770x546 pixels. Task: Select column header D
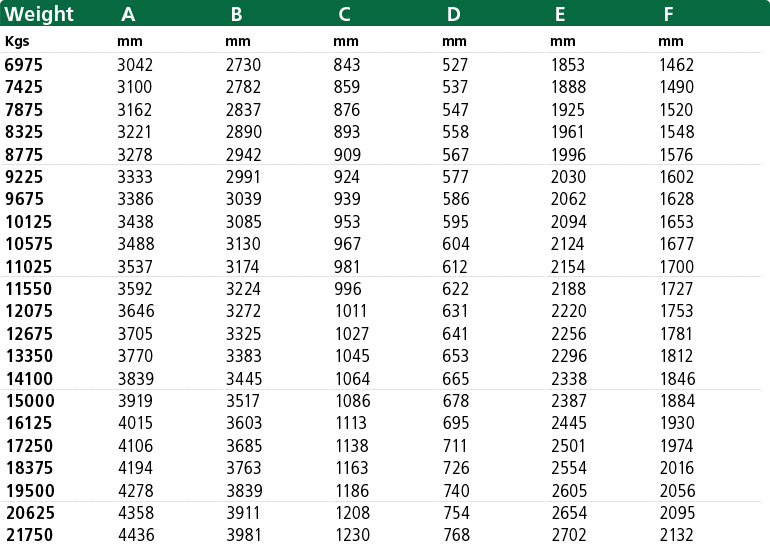[x=454, y=14]
